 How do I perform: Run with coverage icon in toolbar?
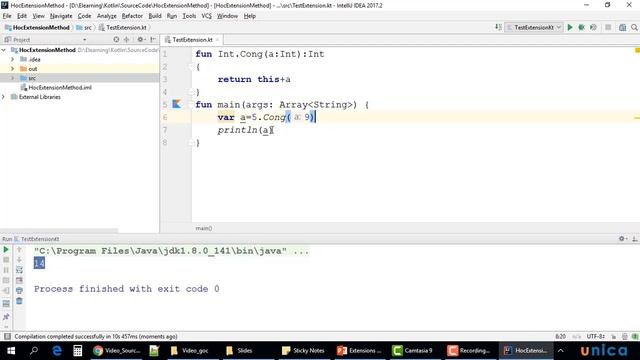tap(593, 27)
